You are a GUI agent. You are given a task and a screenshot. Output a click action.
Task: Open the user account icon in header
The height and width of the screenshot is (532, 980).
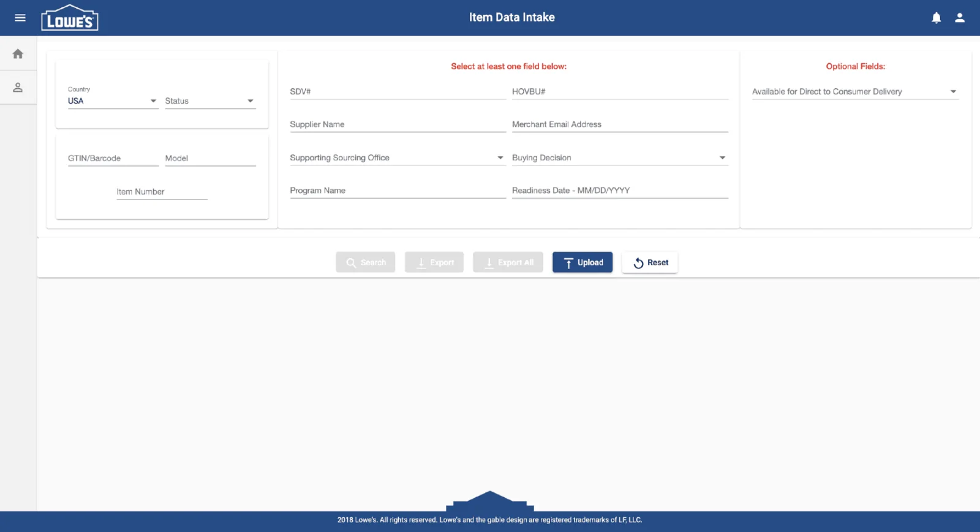click(x=960, y=18)
